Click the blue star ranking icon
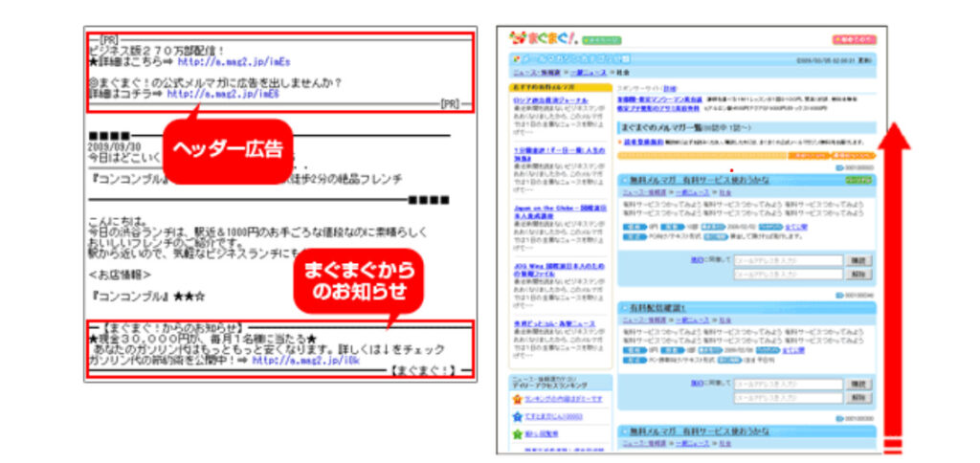 (517, 416)
